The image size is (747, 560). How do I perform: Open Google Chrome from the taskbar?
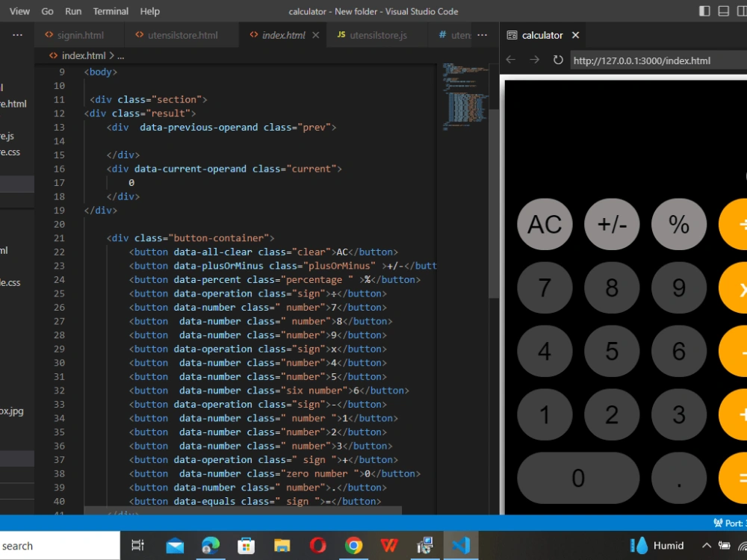click(353, 545)
